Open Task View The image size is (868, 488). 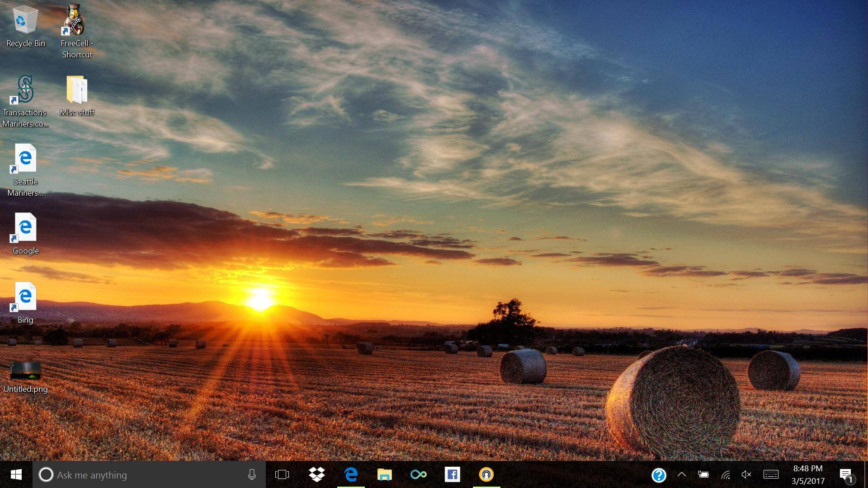coord(282,474)
